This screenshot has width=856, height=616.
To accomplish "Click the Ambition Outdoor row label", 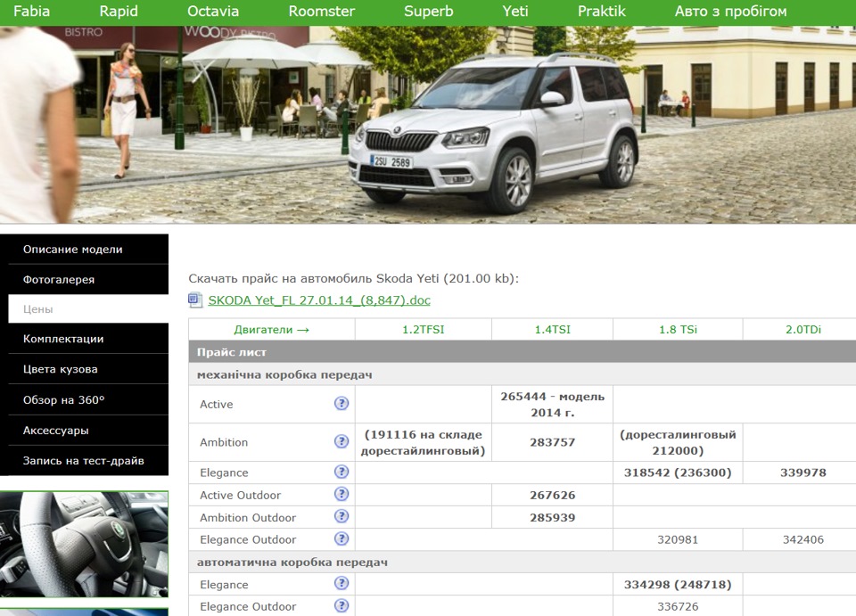I will click(248, 518).
